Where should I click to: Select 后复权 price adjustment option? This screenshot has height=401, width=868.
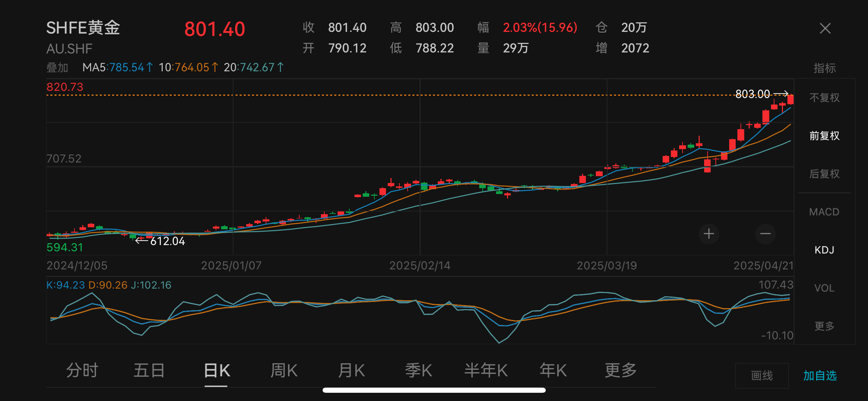[824, 174]
